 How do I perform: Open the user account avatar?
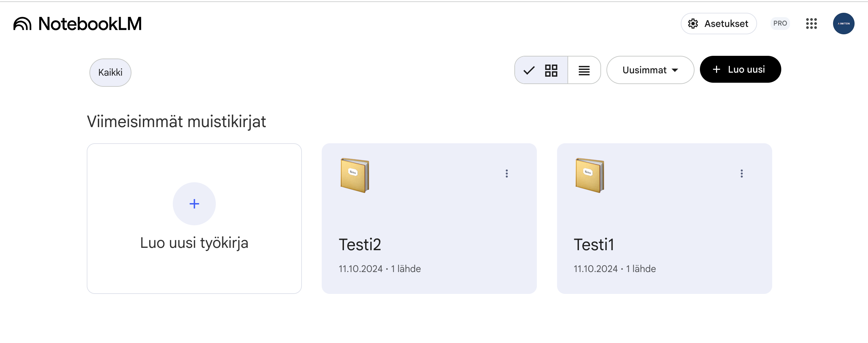click(843, 24)
